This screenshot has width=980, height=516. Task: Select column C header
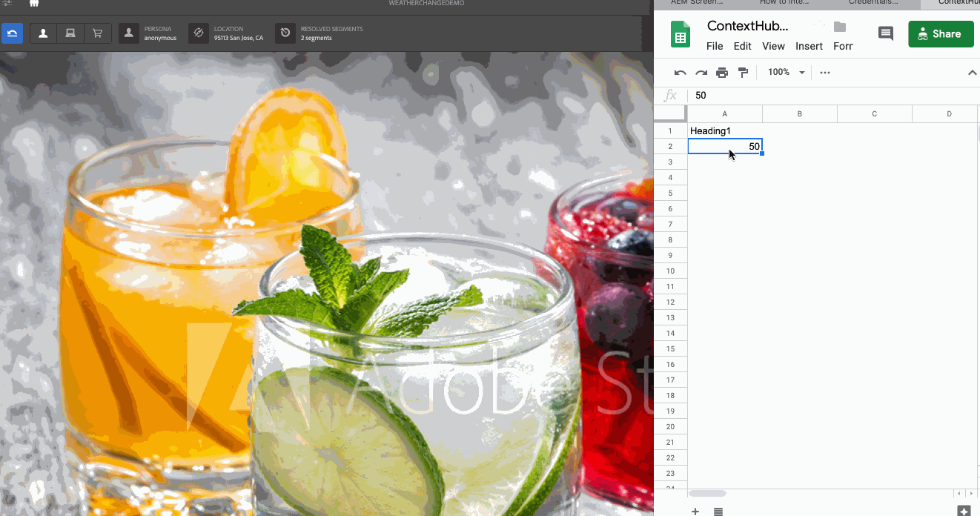coord(875,113)
